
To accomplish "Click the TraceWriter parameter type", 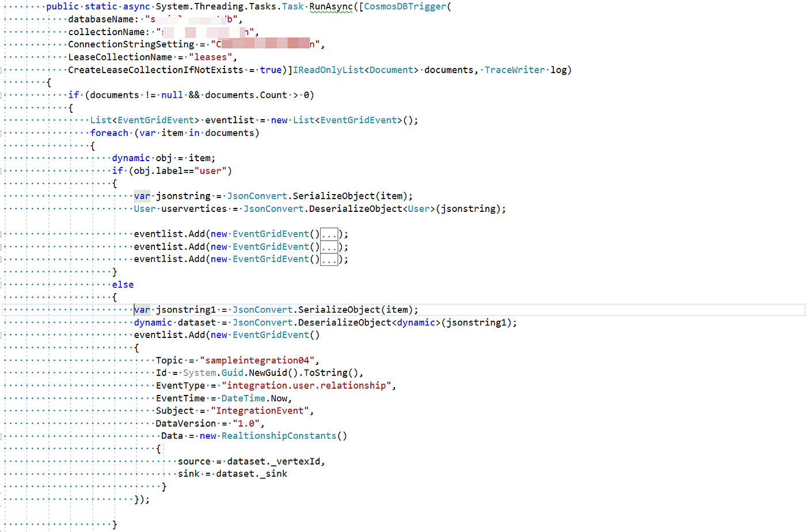I will coord(514,69).
